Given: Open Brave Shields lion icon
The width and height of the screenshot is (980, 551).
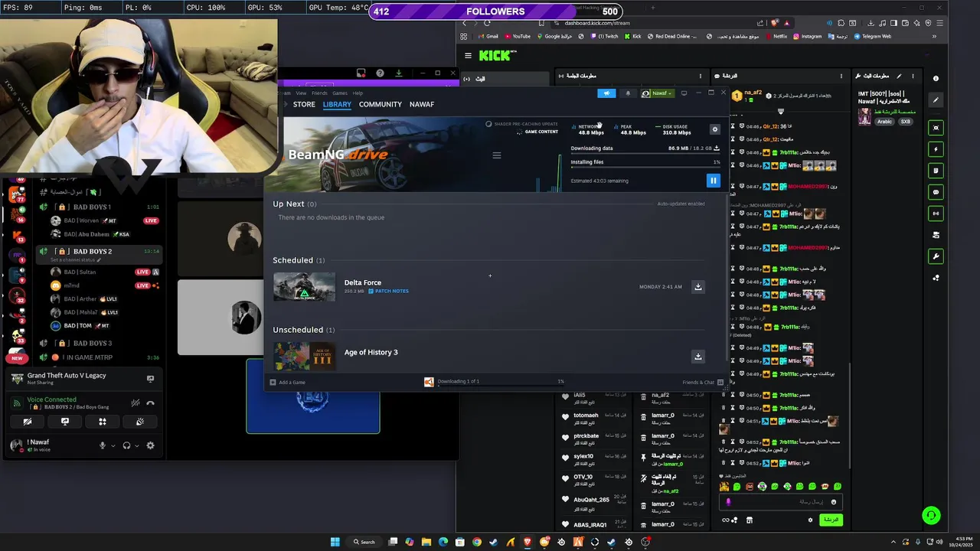Looking at the screenshot, I should point(776,23).
